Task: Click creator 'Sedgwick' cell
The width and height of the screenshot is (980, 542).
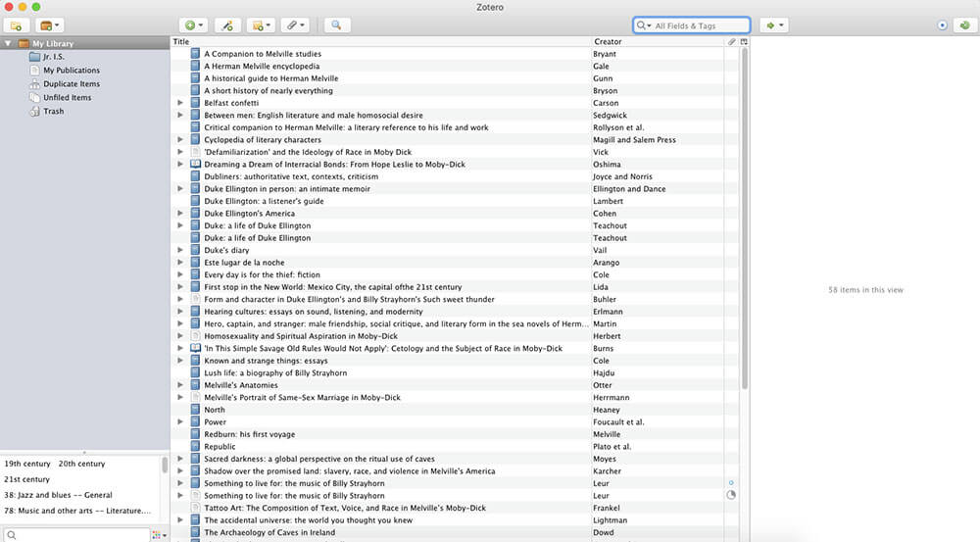Action: coord(610,115)
